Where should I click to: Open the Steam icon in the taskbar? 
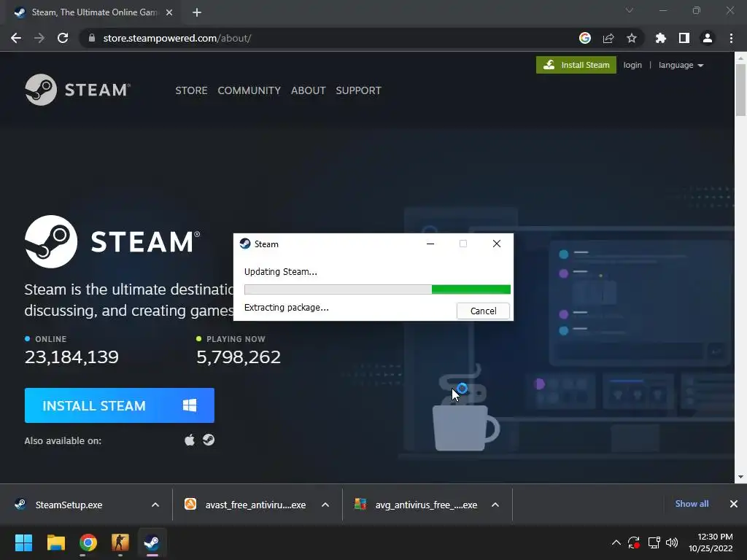coord(152,542)
